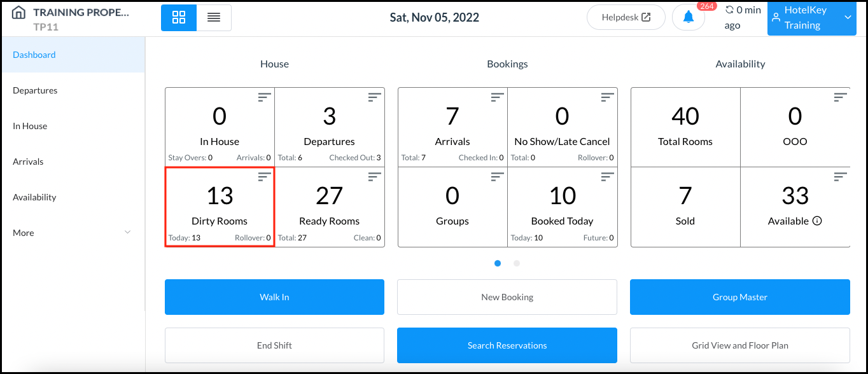Go to the second dashboard page dot
This screenshot has height=374, width=868.
click(517, 263)
